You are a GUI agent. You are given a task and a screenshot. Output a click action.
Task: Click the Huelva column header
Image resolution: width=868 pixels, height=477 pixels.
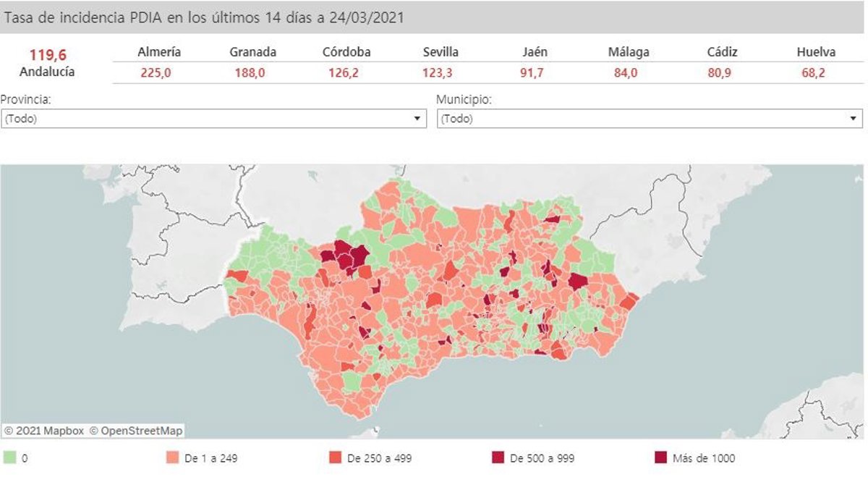tap(816, 52)
